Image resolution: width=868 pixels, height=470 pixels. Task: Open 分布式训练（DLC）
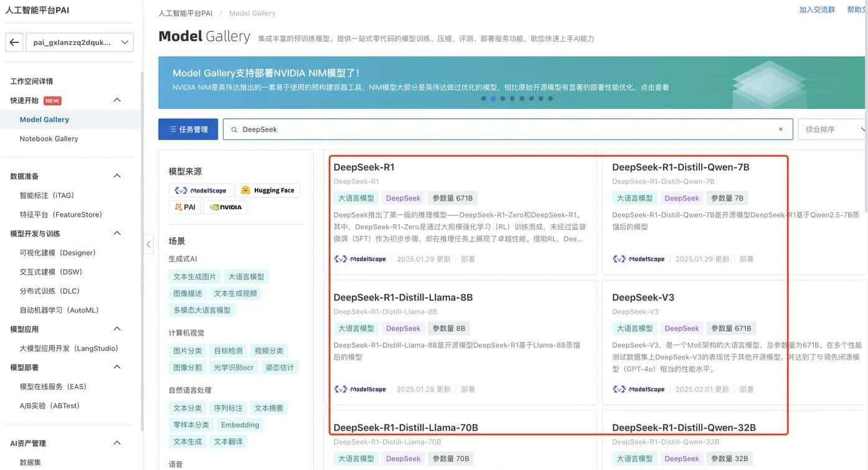click(50, 291)
